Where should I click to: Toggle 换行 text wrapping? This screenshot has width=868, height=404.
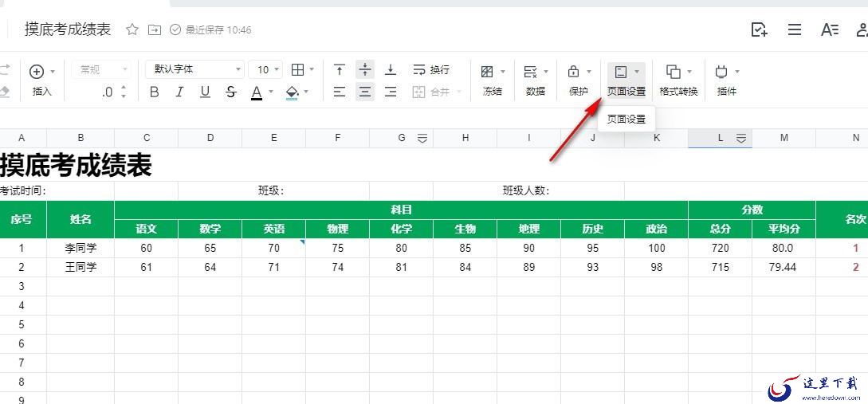(431, 70)
